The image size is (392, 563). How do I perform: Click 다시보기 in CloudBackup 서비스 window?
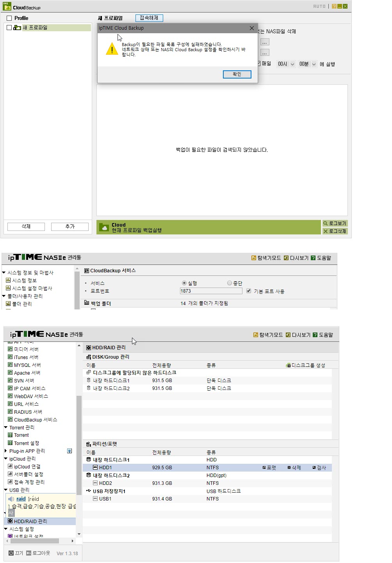coord(296,258)
